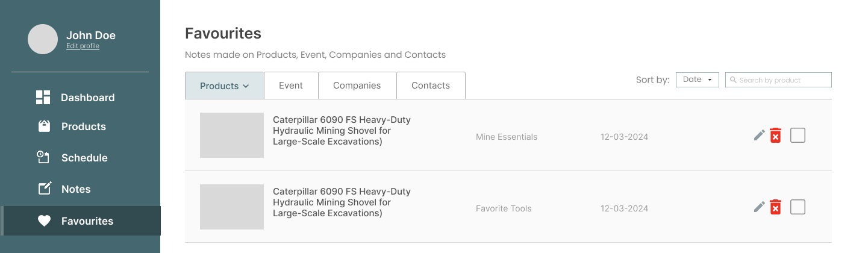868x253 pixels.
Task: Click the Favourites heart icon
Action: pos(44,221)
